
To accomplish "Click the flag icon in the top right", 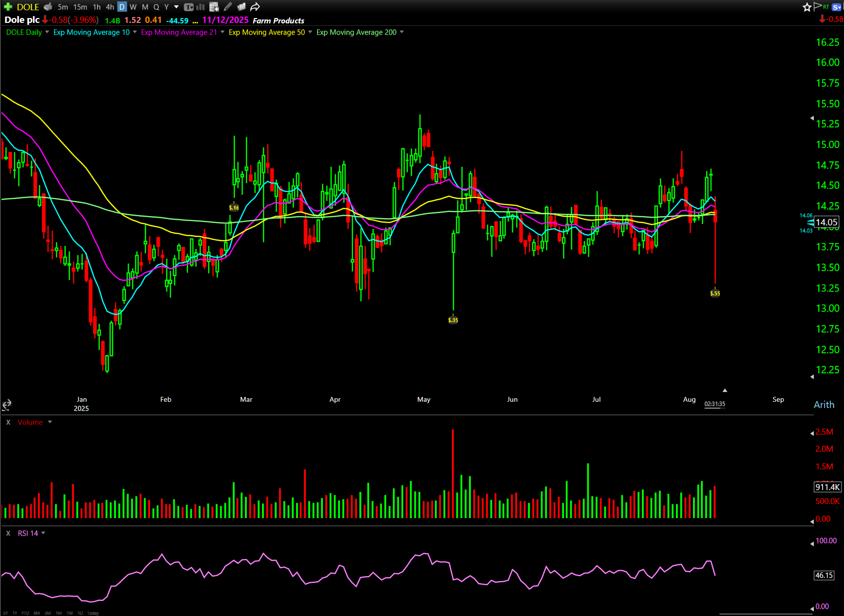I will coord(818,6).
